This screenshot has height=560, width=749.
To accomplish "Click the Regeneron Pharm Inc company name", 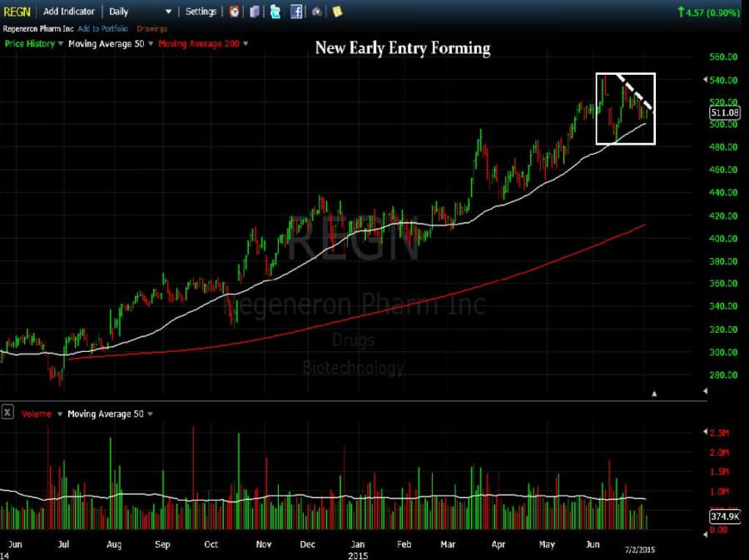I will tap(38, 28).
